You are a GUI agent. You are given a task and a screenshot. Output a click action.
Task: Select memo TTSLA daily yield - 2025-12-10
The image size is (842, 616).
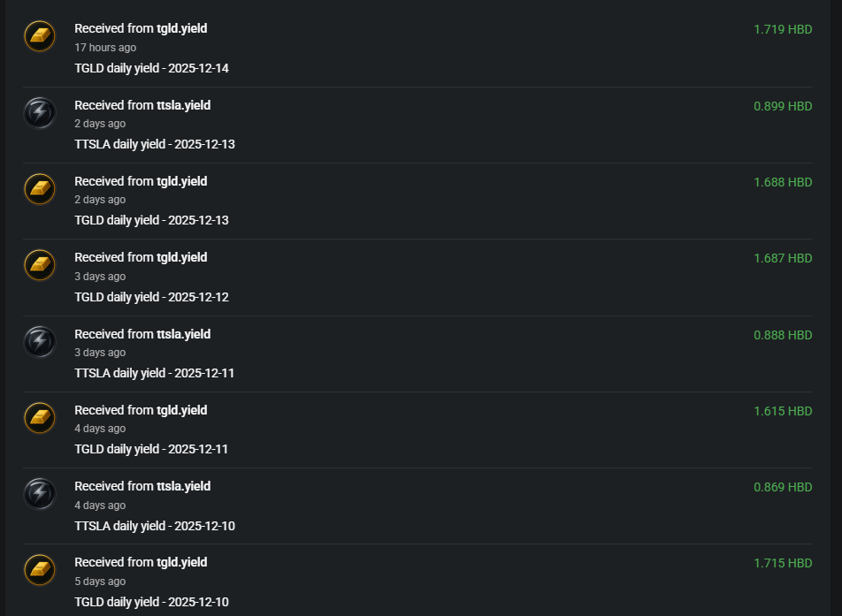point(154,526)
